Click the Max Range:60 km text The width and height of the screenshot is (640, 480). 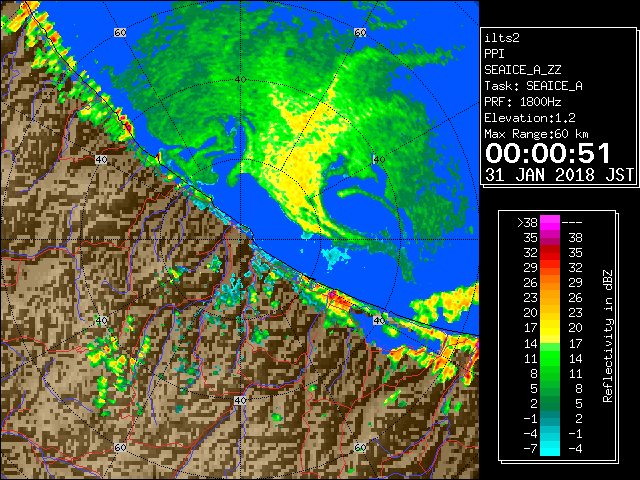(x=537, y=134)
